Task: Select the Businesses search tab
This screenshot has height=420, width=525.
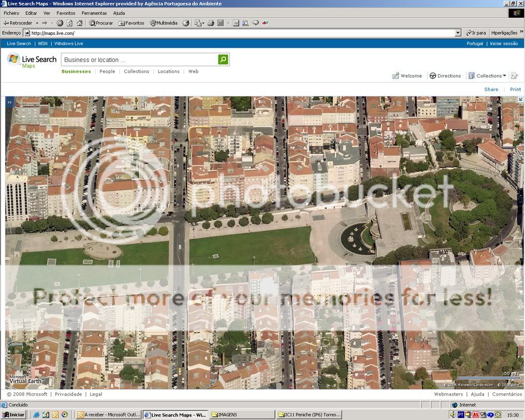Action: tap(76, 71)
